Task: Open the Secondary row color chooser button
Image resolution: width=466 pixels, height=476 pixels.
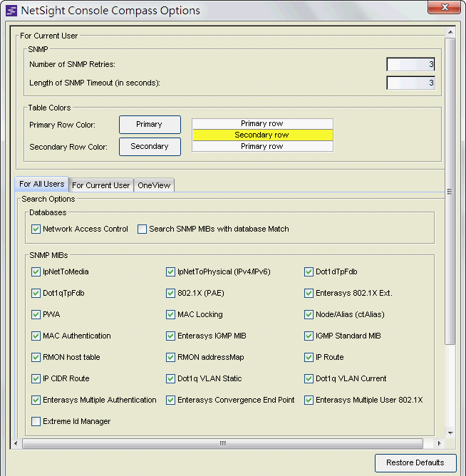Action: 150,147
